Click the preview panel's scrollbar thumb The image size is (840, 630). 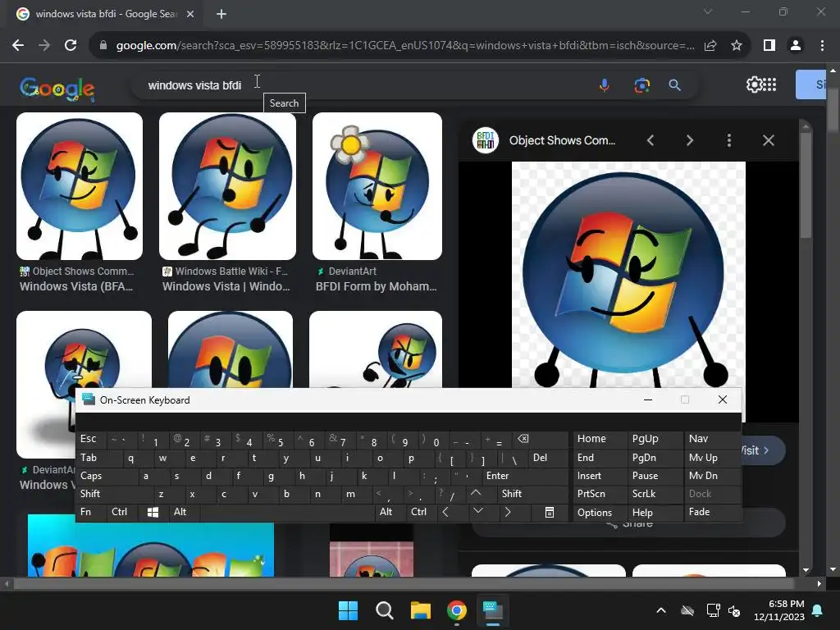(x=806, y=185)
